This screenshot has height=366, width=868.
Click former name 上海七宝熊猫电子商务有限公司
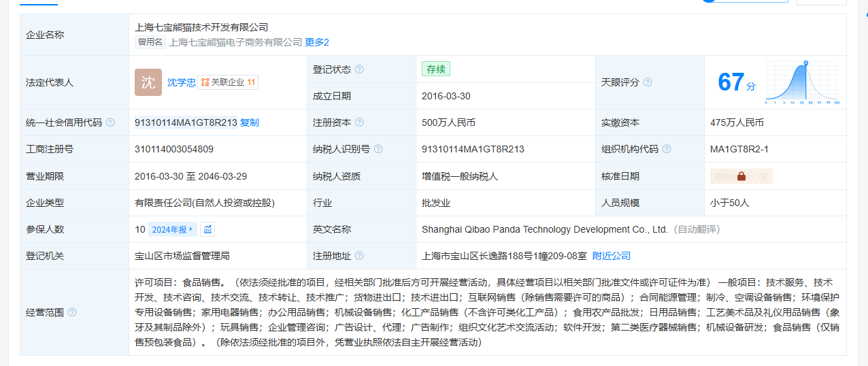pyautogui.click(x=235, y=42)
